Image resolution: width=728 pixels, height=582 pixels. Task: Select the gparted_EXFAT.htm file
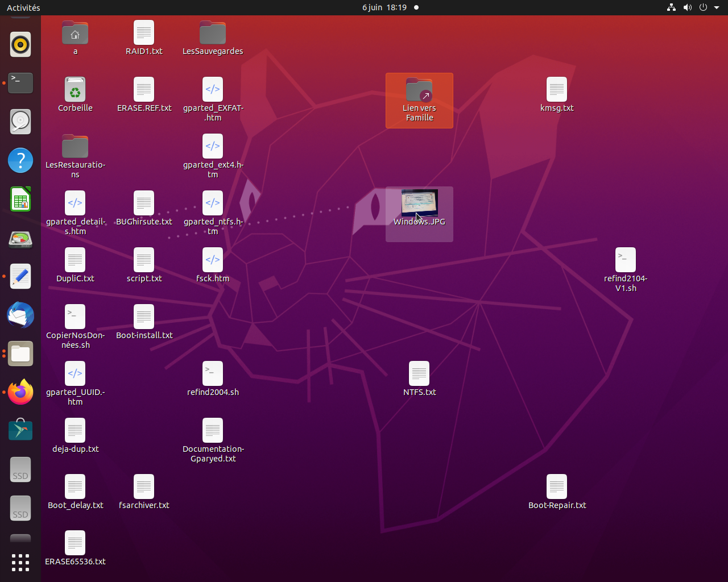213,90
